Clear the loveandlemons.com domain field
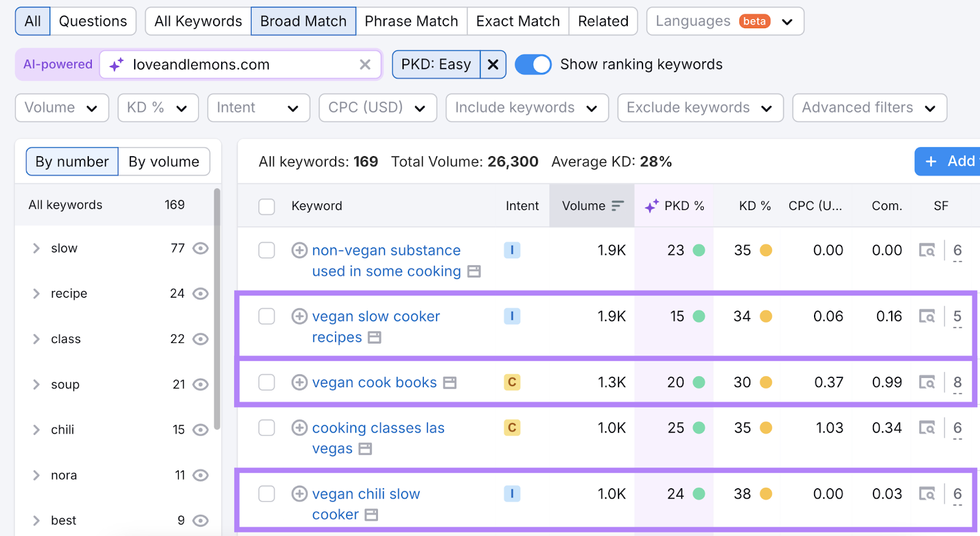 [365, 64]
